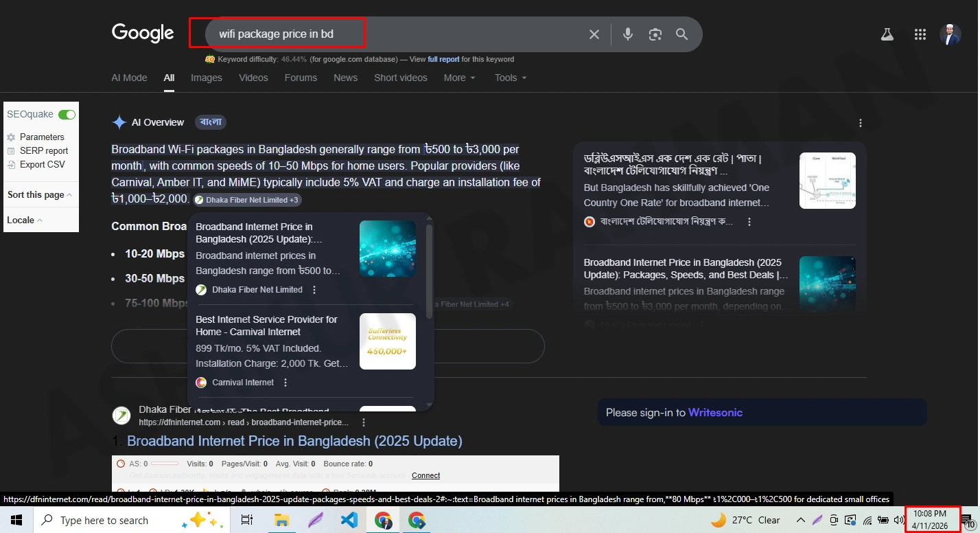The height and width of the screenshot is (533, 980).
Task: Open the Tools dropdown
Action: (x=511, y=78)
